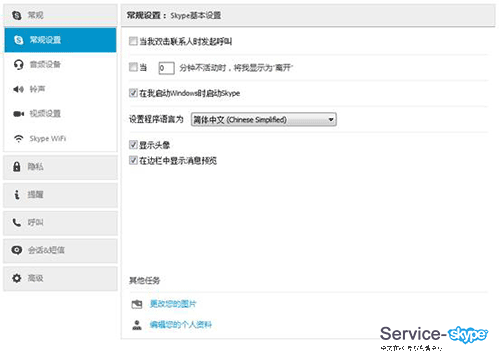Image resolution: width=500 pixels, height=361 pixels.
Task: Enable call on double-click contact checkbox
Action: pos(133,41)
